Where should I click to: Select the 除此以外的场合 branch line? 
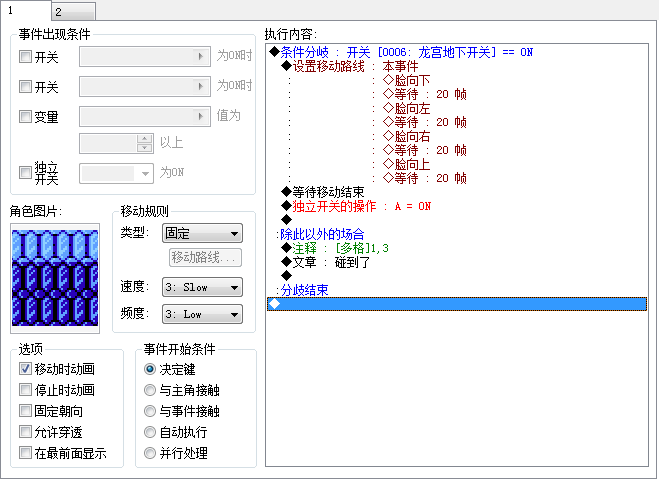320,234
